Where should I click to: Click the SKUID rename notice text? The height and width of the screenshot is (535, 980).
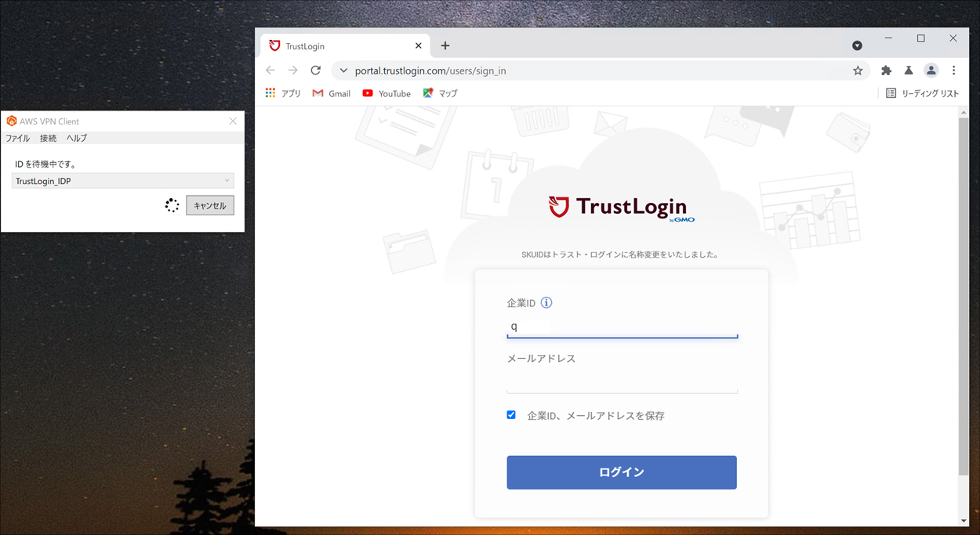tap(621, 255)
